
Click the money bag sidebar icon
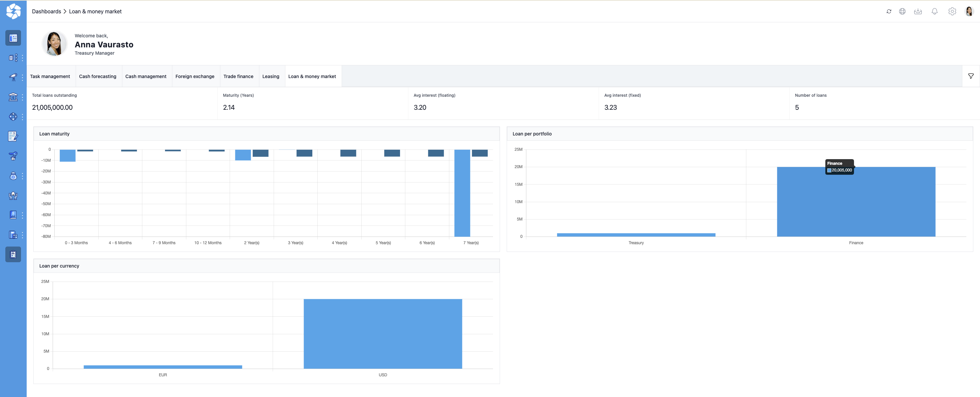13,176
